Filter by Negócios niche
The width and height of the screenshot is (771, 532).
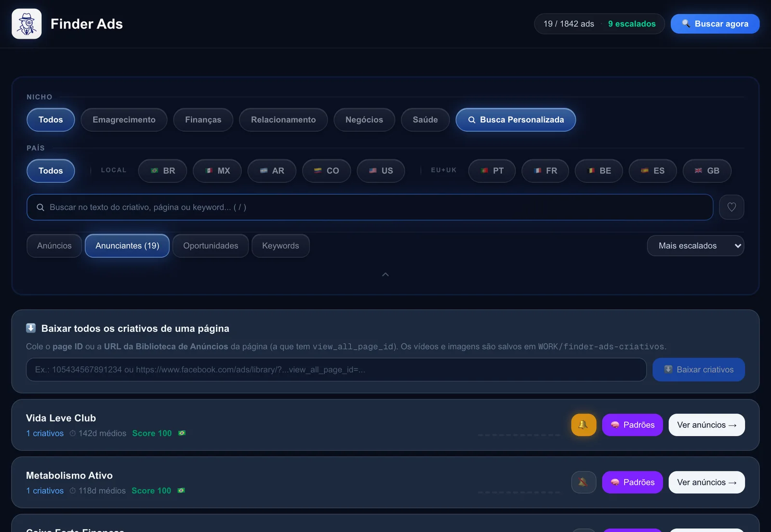tap(364, 119)
